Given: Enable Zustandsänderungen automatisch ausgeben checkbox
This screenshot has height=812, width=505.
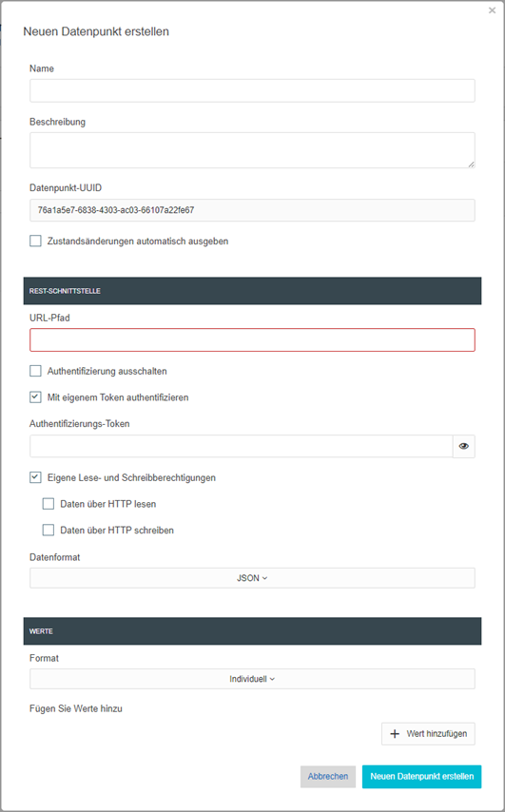Looking at the screenshot, I should pyautogui.click(x=35, y=241).
